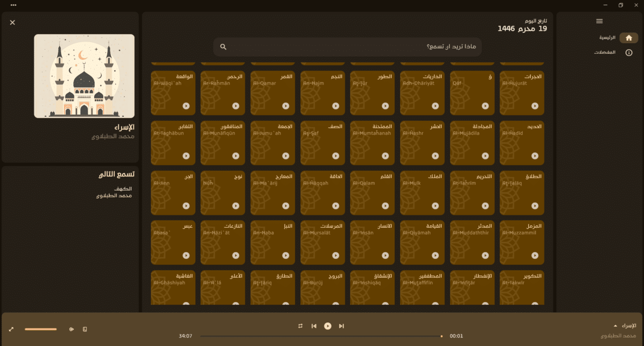Open the At-Takwīr surah card
Image resolution: width=644 pixels, height=346 pixels.
tap(522, 288)
